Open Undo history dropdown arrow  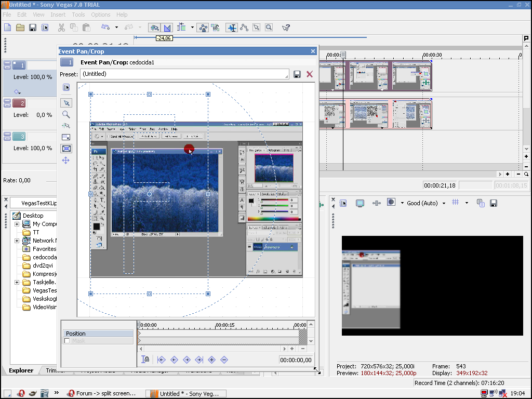116,28
